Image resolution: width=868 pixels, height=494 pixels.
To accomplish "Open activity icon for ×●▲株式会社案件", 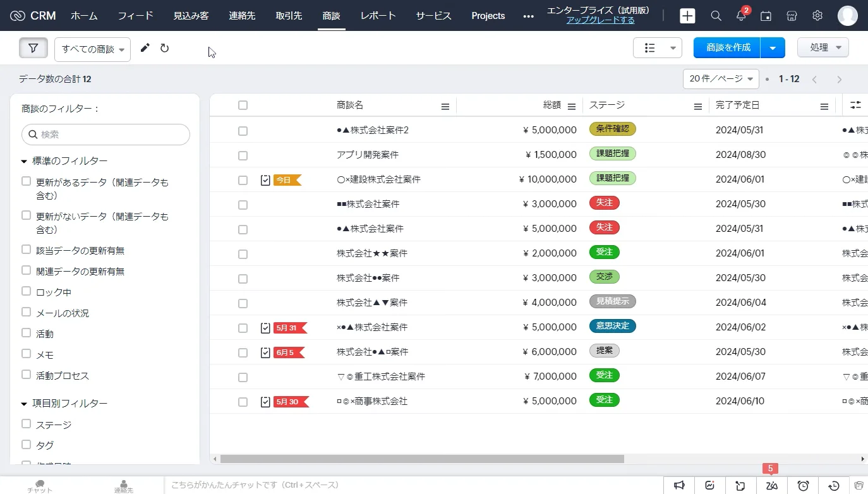I will (265, 328).
